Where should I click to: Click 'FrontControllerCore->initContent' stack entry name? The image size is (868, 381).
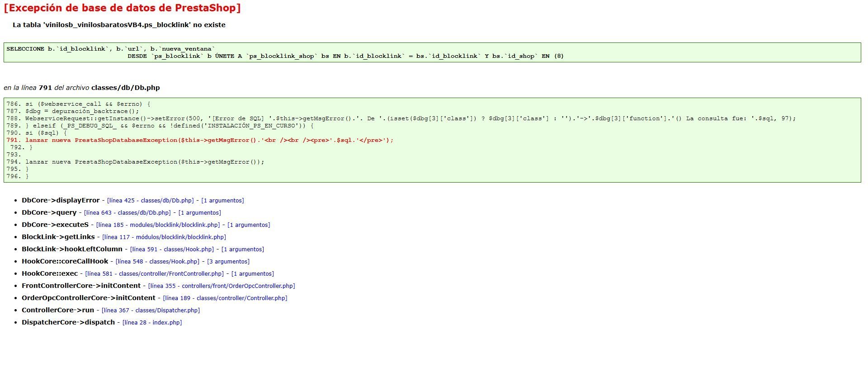coord(81,286)
